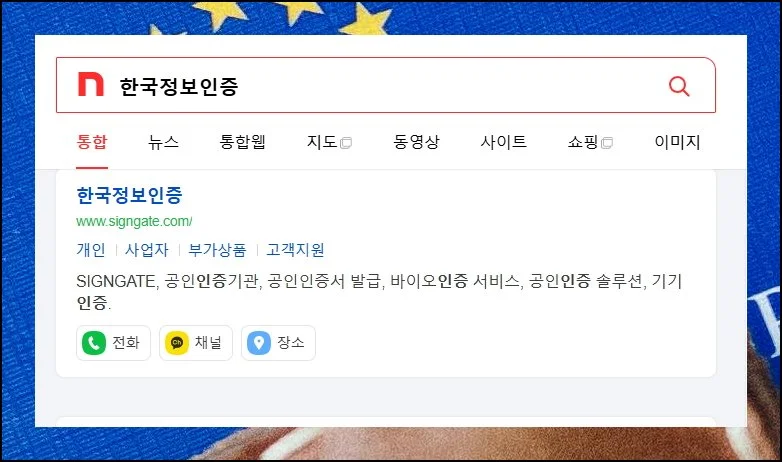Open the 한국정보인증 result title link

130,195
